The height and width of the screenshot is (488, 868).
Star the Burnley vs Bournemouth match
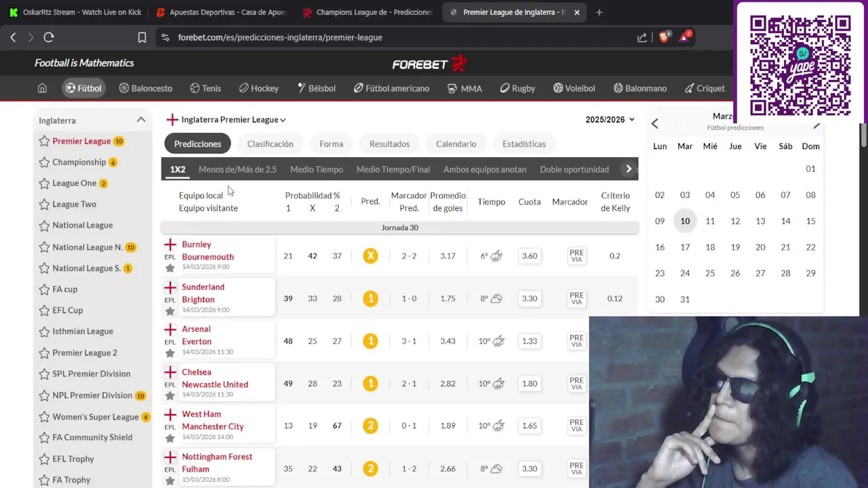point(170,268)
